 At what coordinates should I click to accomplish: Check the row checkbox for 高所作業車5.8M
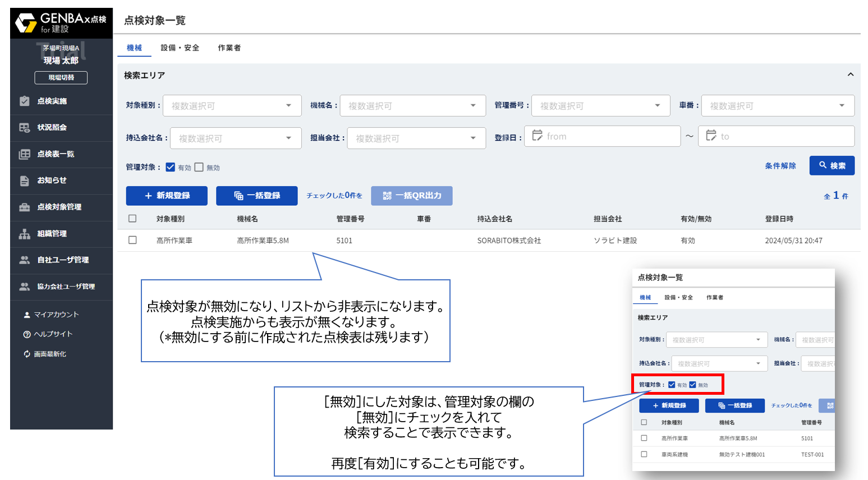click(132, 240)
